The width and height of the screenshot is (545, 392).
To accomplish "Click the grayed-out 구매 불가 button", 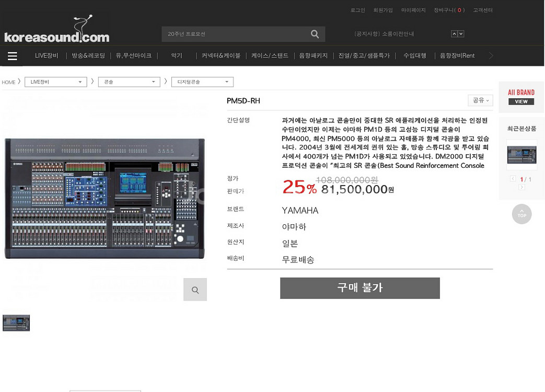I will coord(360,288).
